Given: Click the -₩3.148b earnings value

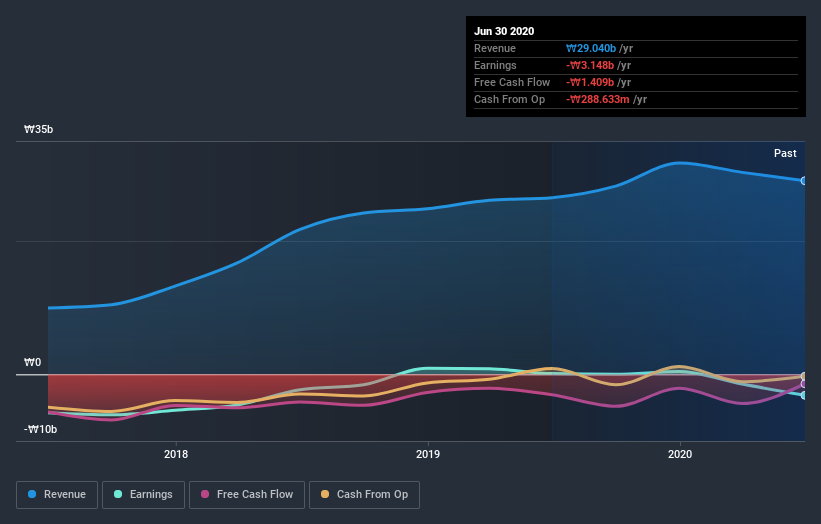Looking at the screenshot, I should [590, 65].
